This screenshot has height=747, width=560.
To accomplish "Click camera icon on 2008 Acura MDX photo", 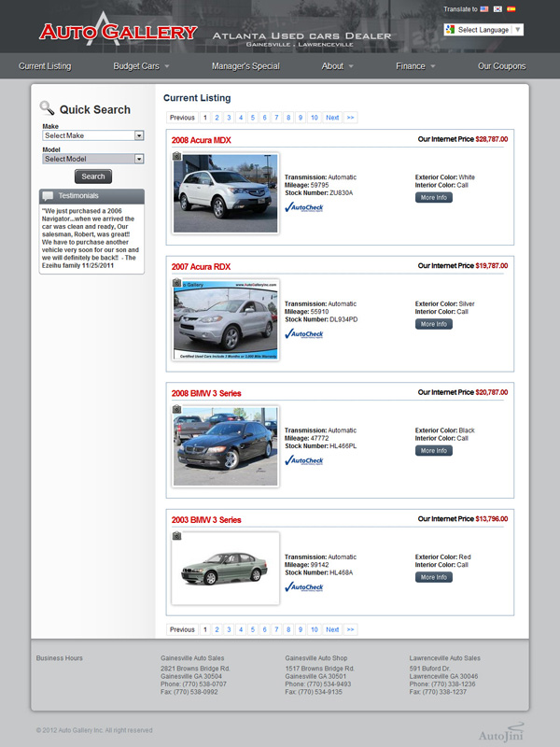I will click(x=176, y=156).
